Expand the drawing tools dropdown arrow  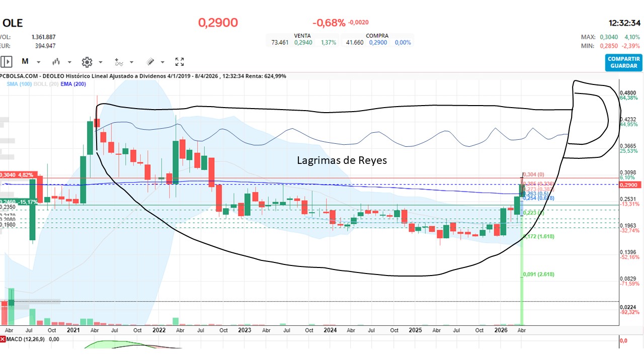tap(163, 62)
